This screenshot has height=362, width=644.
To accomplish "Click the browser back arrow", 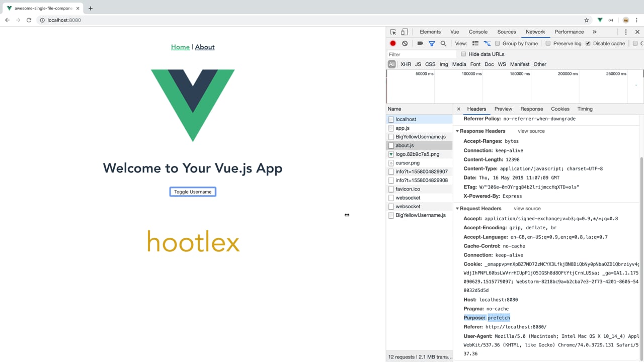I will (7, 20).
